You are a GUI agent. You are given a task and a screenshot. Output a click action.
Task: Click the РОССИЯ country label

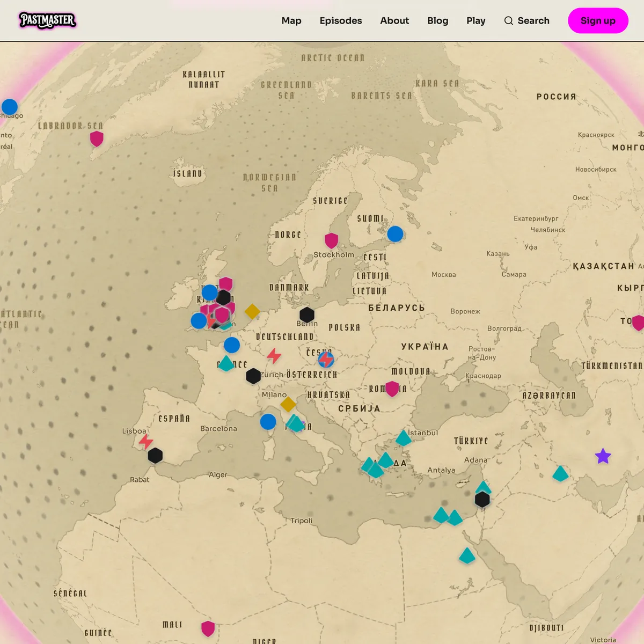(557, 97)
